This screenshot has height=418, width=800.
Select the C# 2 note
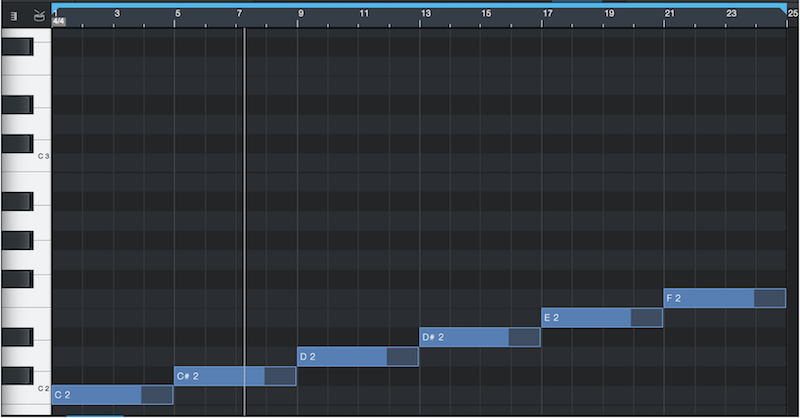click(x=235, y=376)
